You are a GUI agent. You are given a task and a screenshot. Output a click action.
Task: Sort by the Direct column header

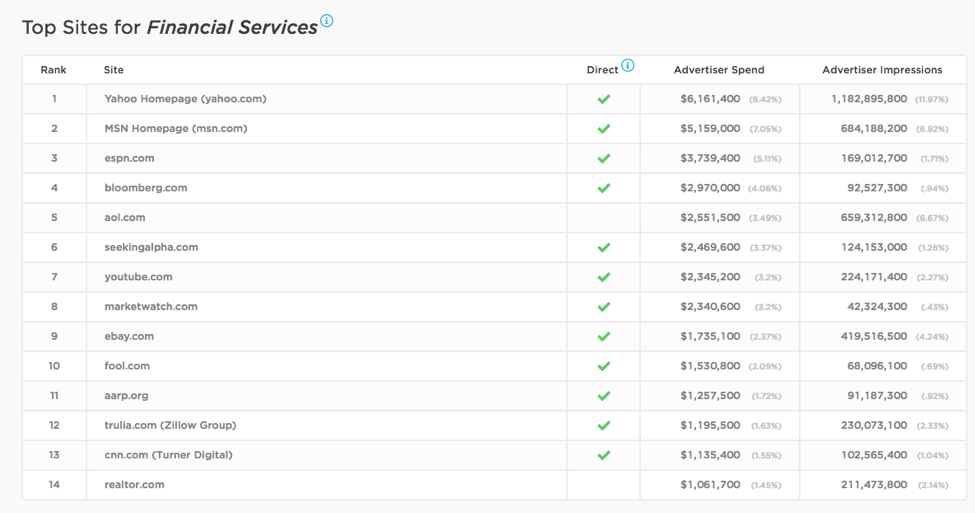pyautogui.click(x=602, y=70)
